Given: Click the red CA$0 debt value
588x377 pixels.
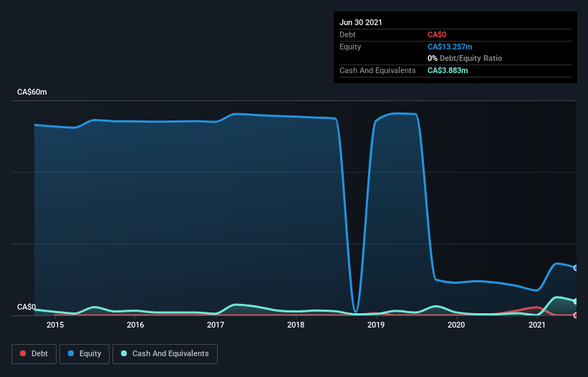Looking at the screenshot, I should pos(437,35).
